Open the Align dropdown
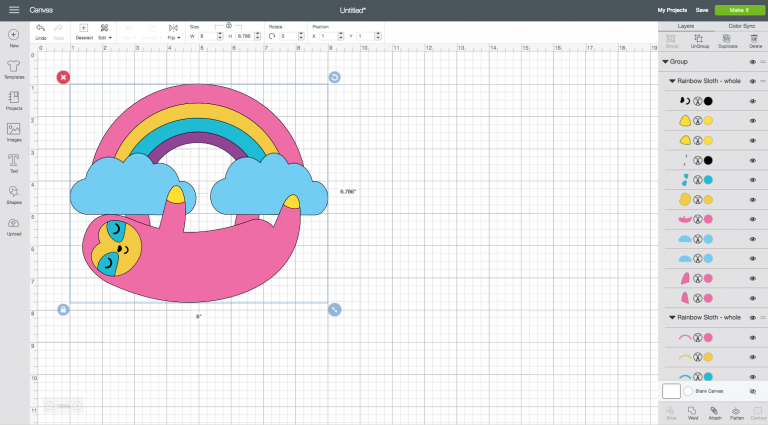Image resolution: width=768 pixels, height=425 pixels. pos(128,32)
